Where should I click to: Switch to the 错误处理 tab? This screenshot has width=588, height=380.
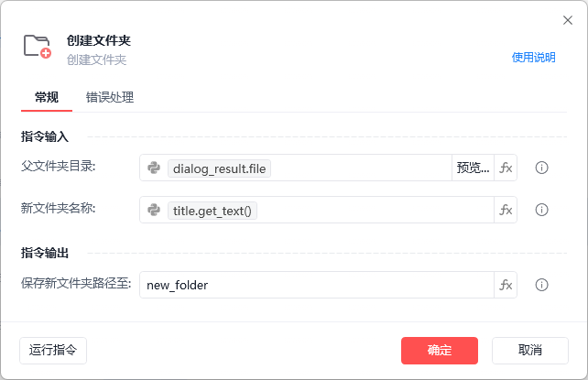click(x=110, y=97)
